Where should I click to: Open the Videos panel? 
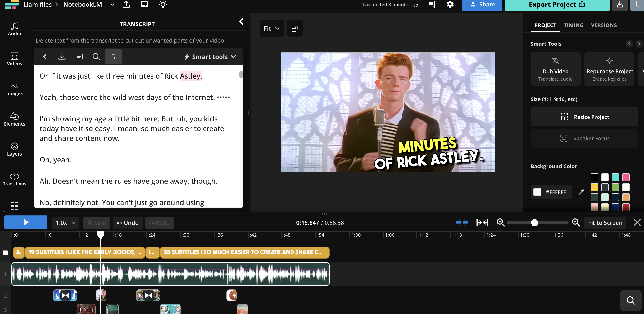(14, 59)
